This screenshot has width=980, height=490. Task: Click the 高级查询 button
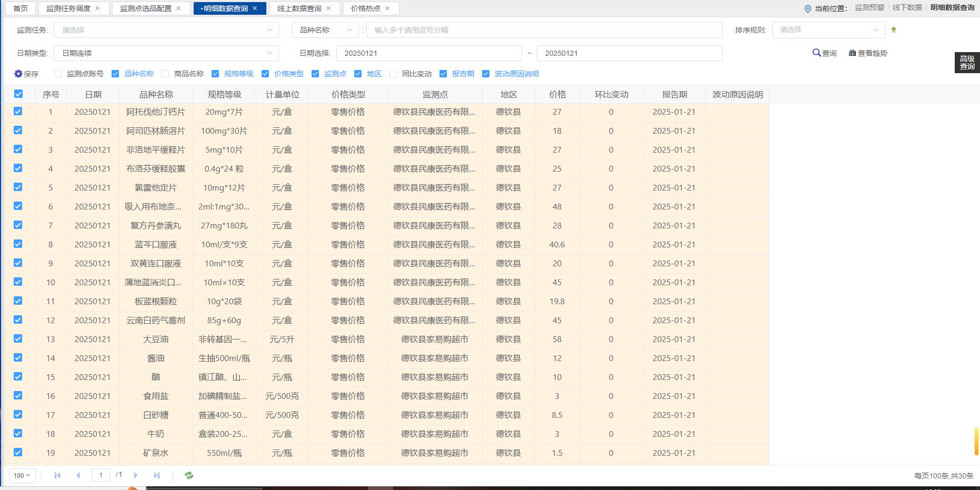(967, 63)
